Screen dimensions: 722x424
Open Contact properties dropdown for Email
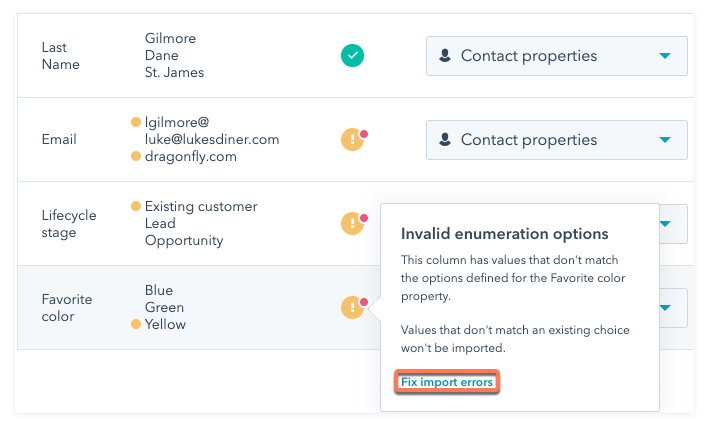557,140
